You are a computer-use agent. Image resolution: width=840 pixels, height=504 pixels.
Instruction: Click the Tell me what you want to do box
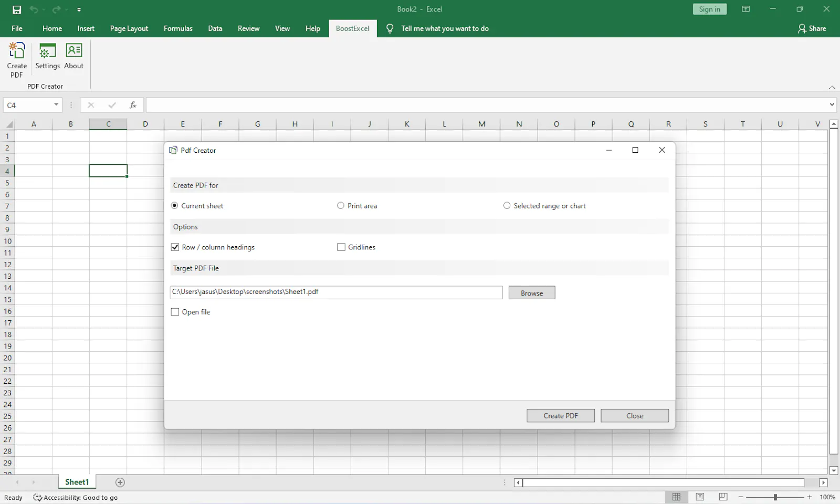(x=445, y=28)
